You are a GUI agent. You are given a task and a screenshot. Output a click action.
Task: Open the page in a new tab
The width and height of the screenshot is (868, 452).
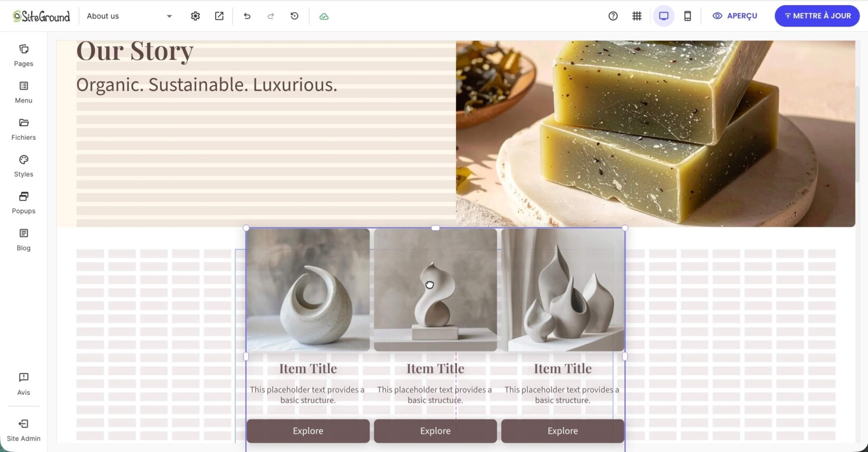click(219, 16)
